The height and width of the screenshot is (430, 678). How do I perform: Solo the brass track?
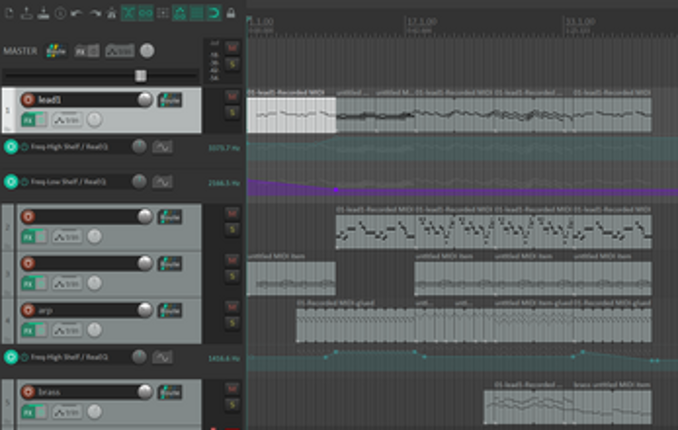coord(232,405)
